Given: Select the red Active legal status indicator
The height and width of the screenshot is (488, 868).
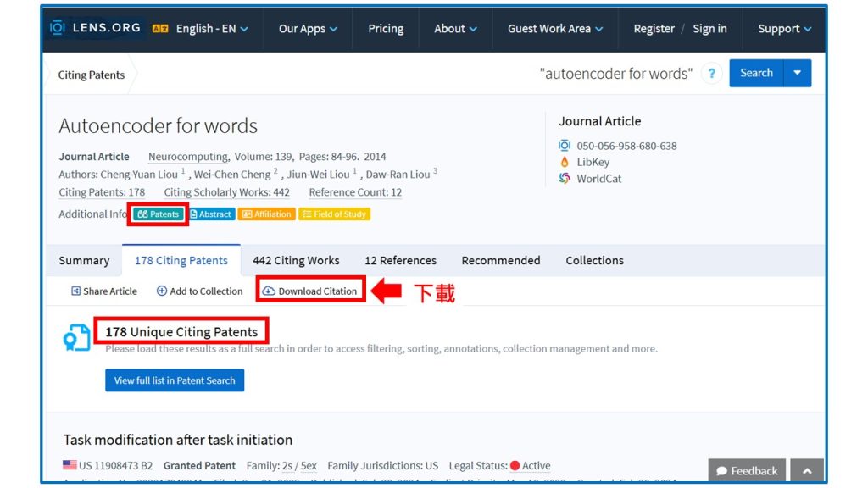Looking at the screenshot, I should pos(515,465).
